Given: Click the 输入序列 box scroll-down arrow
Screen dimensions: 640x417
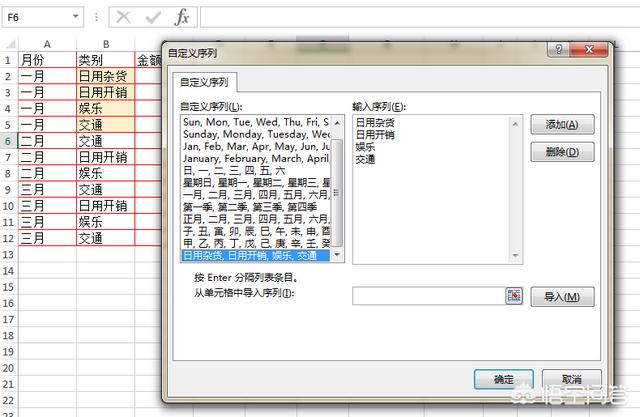Looking at the screenshot, I should pyautogui.click(x=515, y=256).
